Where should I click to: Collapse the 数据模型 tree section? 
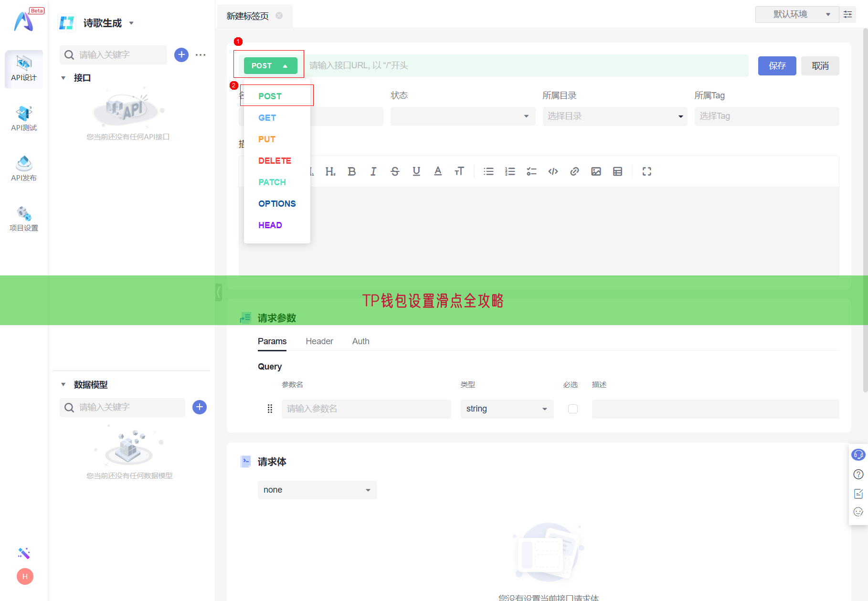click(x=63, y=385)
